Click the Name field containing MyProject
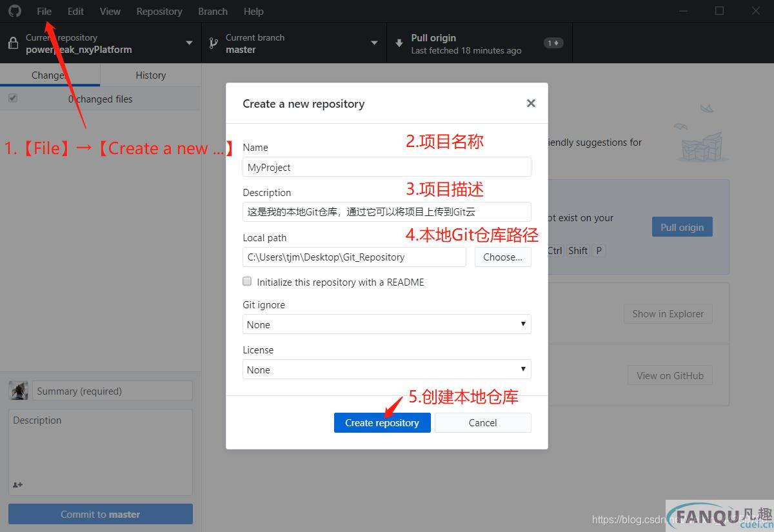774x532 pixels. tap(387, 167)
